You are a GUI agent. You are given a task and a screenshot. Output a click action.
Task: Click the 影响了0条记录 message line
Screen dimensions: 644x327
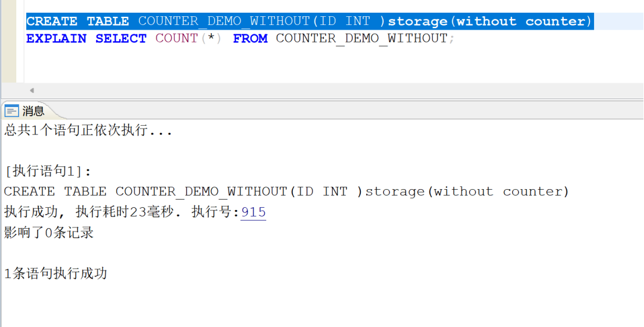(49, 233)
